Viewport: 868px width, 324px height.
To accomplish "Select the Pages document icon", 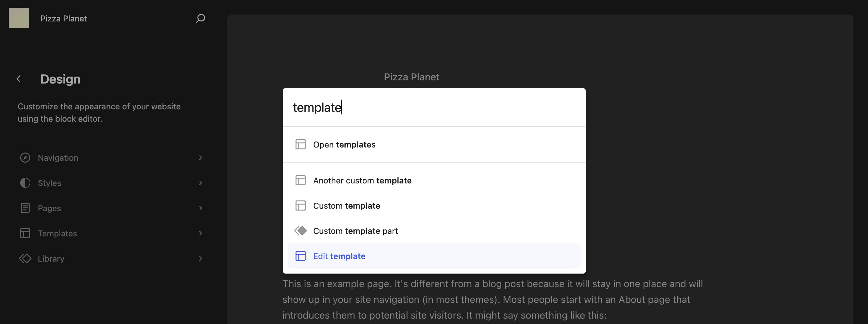I will coord(25,208).
